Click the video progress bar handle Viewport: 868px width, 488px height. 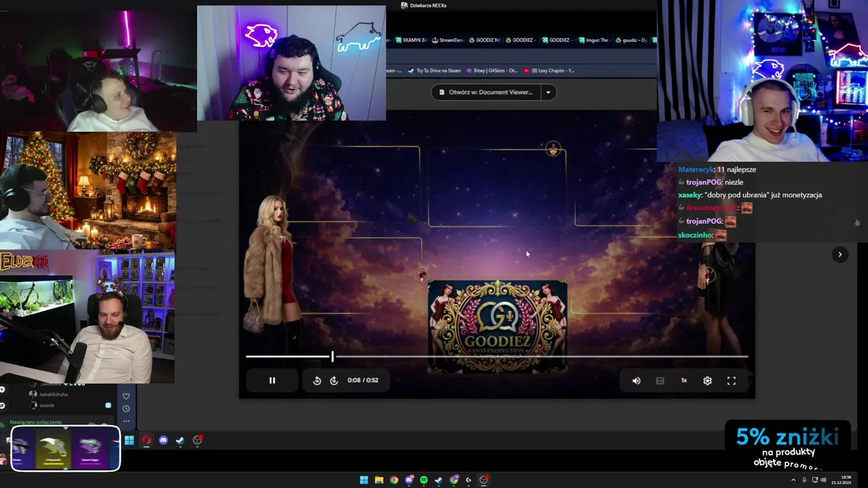pyautogui.click(x=332, y=357)
